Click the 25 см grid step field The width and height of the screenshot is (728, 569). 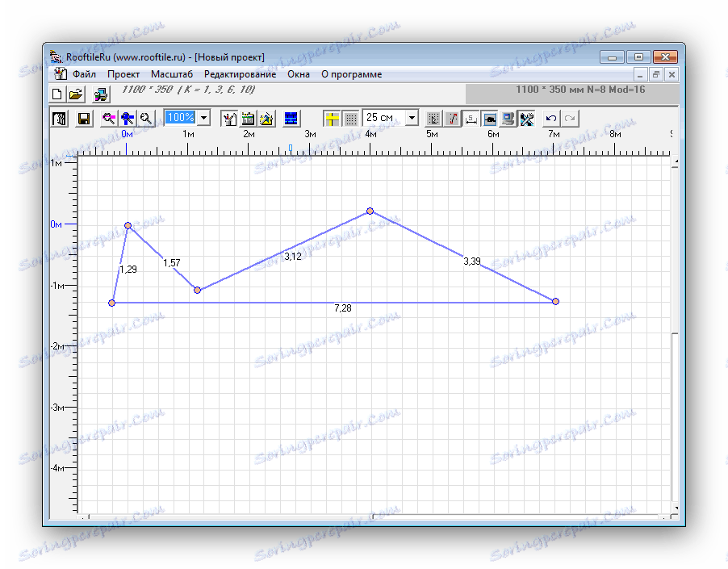point(384,118)
